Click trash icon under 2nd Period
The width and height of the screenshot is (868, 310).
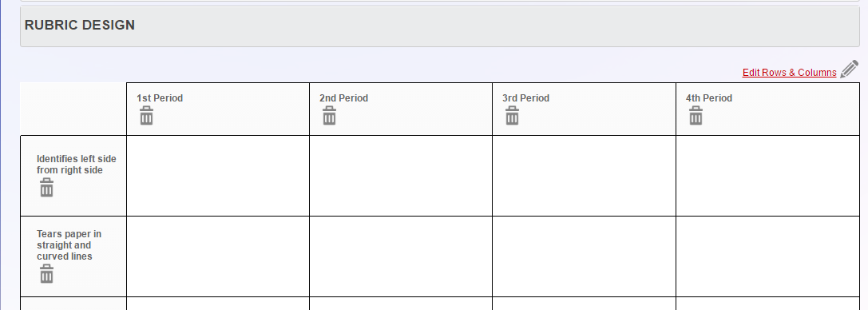click(x=329, y=116)
